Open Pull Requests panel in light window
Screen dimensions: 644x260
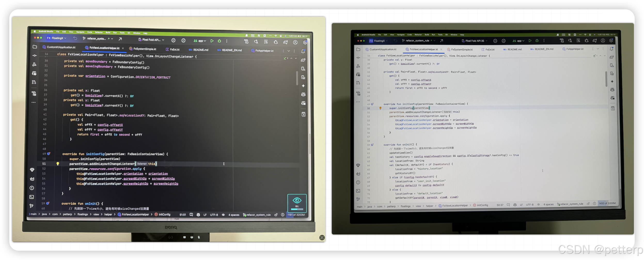tap(358, 83)
